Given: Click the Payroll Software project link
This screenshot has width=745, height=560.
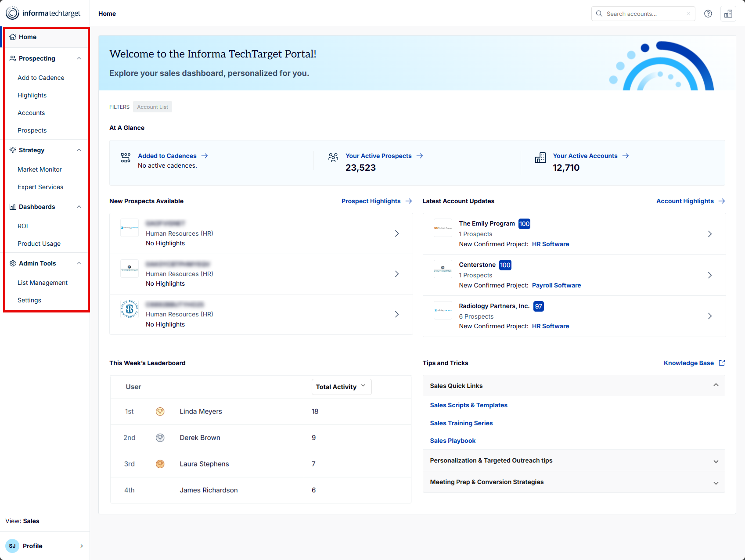Looking at the screenshot, I should point(556,285).
